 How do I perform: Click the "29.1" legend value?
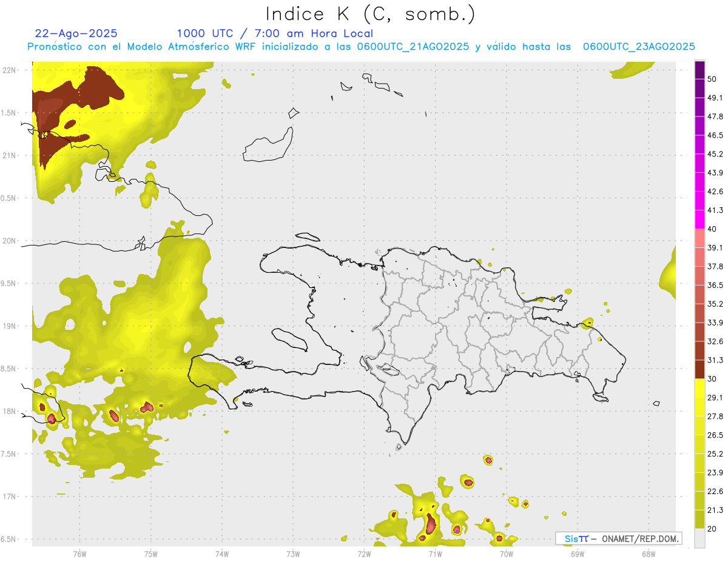715,398
